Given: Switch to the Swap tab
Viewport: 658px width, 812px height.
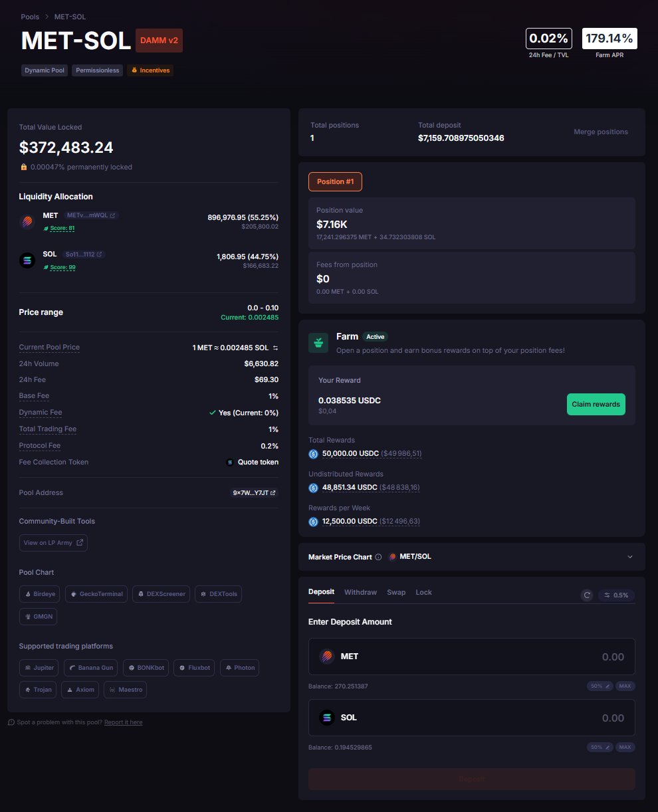Looking at the screenshot, I should click(x=396, y=592).
